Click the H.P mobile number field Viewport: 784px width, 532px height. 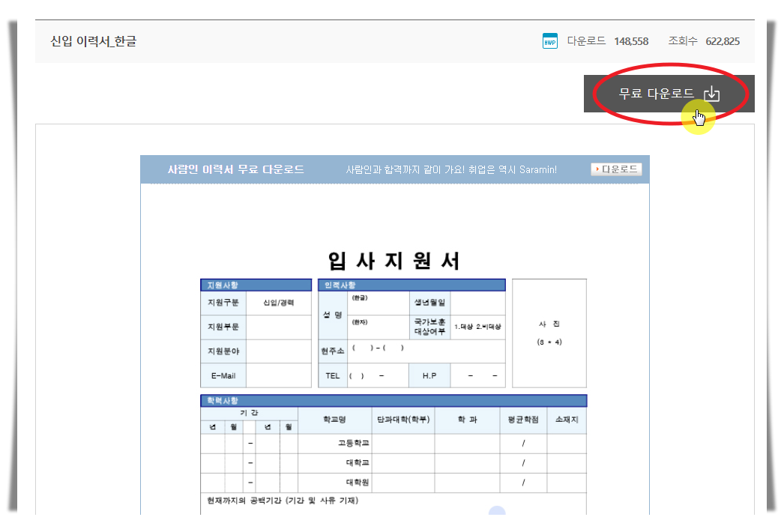pos(480,375)
